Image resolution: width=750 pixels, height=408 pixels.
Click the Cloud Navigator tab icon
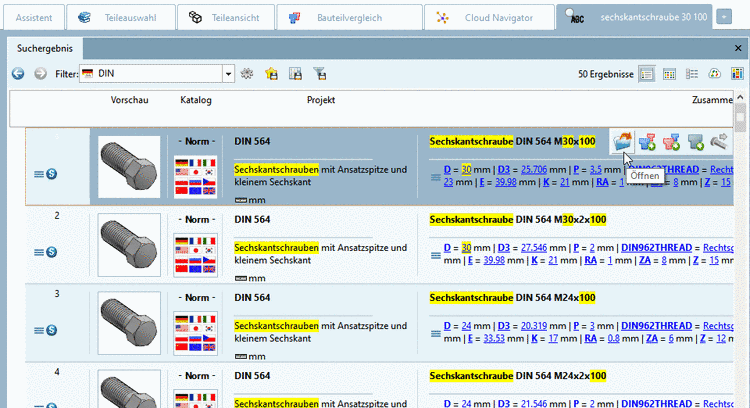tap(442, 18)
